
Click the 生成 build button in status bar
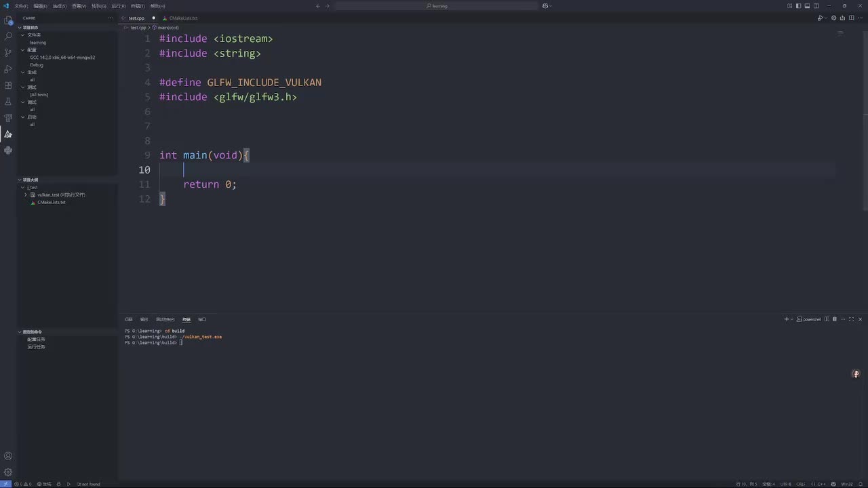[44, 484]
